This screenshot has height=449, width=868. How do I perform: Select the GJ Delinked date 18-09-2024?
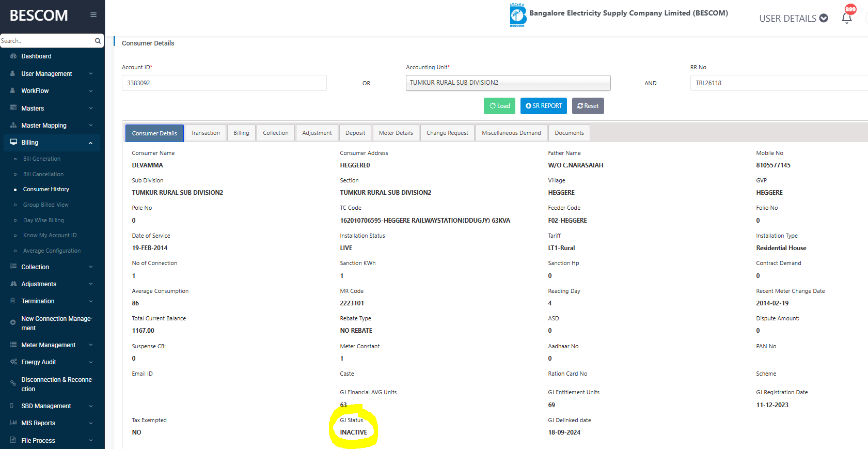tap(564, 432)
